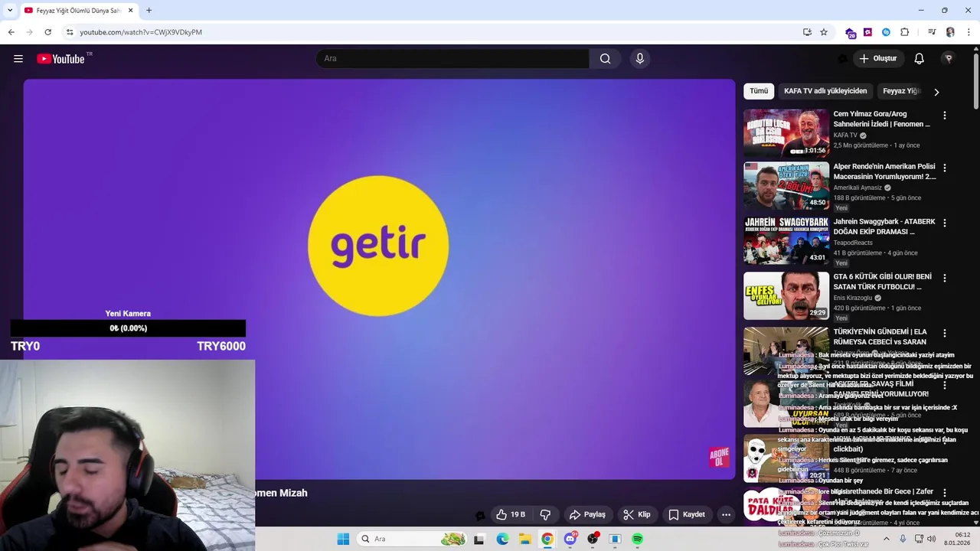The image size is (980, 551).
Task: Open Alper Rende Amerikan Polisi thumbnail
Action: point(786,185)
